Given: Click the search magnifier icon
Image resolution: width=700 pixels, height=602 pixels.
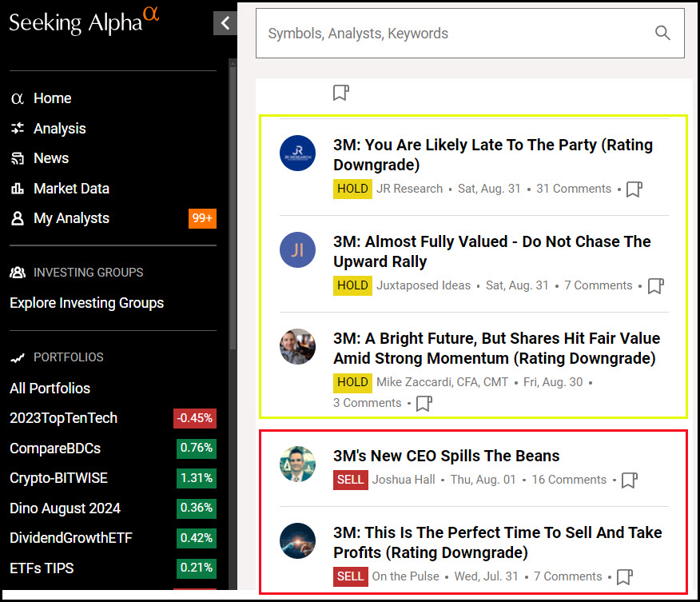Looking at the screenshot, I should pyautogui.click(x=662, y=33).
